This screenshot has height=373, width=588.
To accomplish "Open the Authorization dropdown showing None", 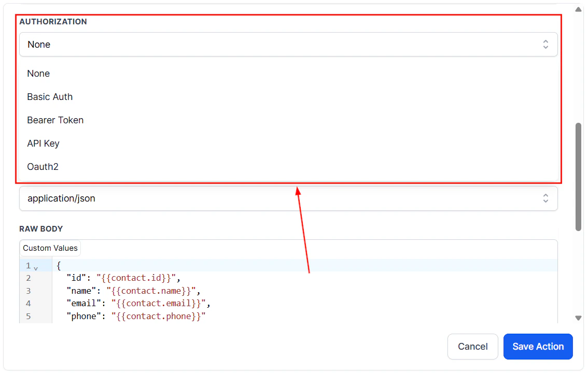I will (x=288, y=45).
